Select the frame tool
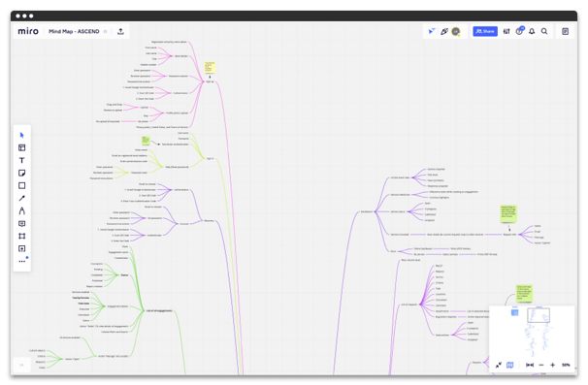Viewport: 588px width, 385px height. [21, 237]
